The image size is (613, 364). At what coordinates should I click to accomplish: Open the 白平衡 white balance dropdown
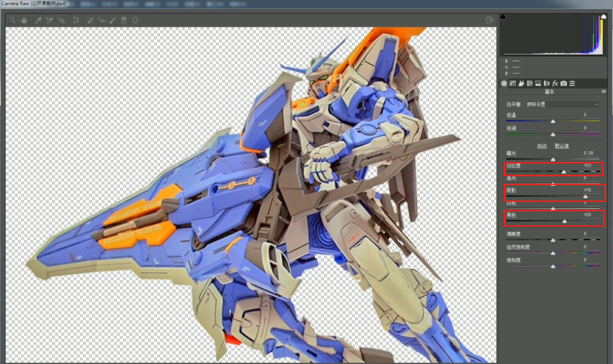point(562,104)
